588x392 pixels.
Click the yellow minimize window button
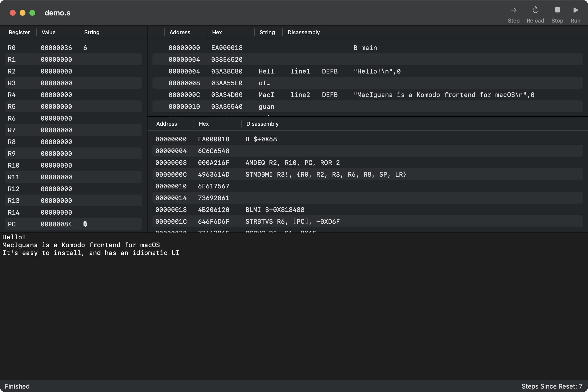[x=23, y=13]
